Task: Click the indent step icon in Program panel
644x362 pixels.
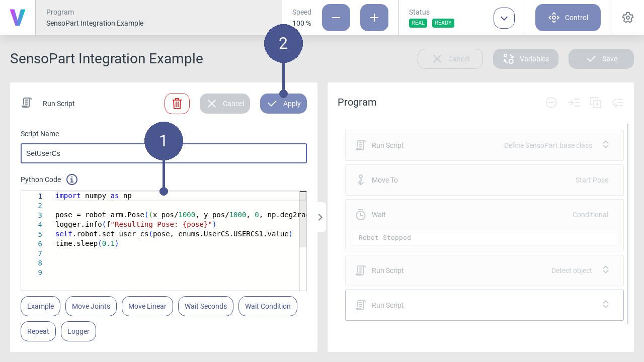Action: (574, 103)
